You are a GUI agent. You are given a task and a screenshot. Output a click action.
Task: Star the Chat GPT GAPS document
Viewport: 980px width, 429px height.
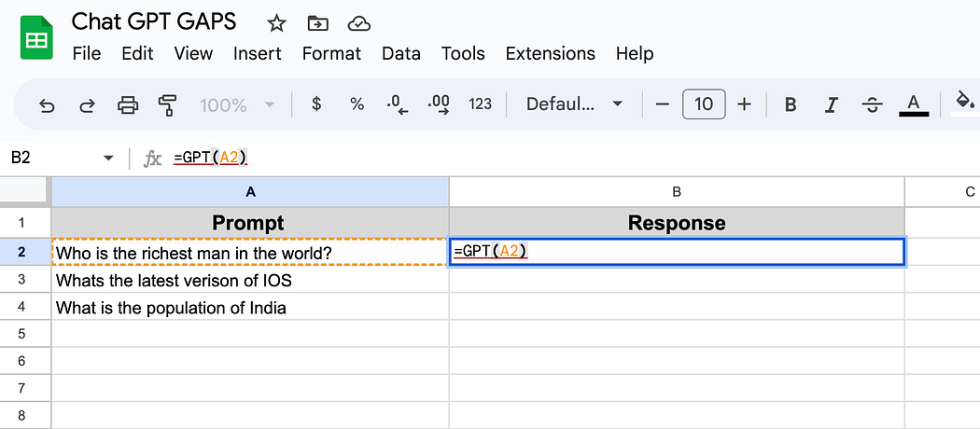point(276,23)
